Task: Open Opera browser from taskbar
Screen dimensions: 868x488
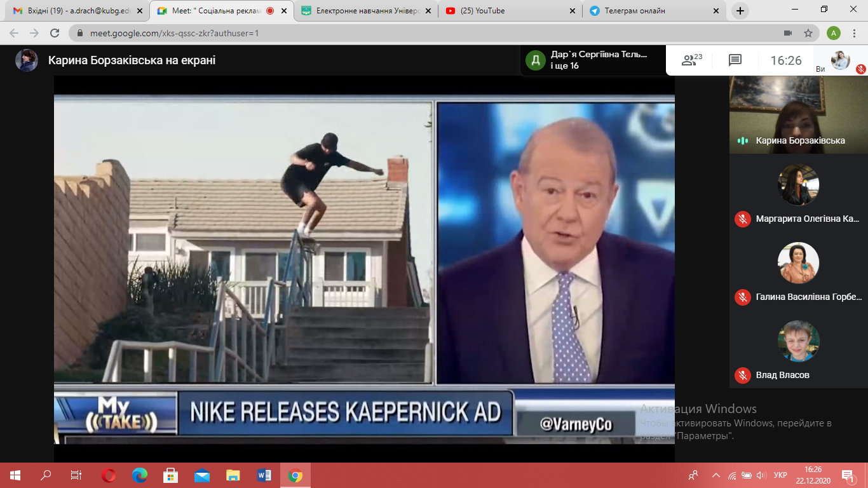Action: pyautogui.click(x=109, y=475)
